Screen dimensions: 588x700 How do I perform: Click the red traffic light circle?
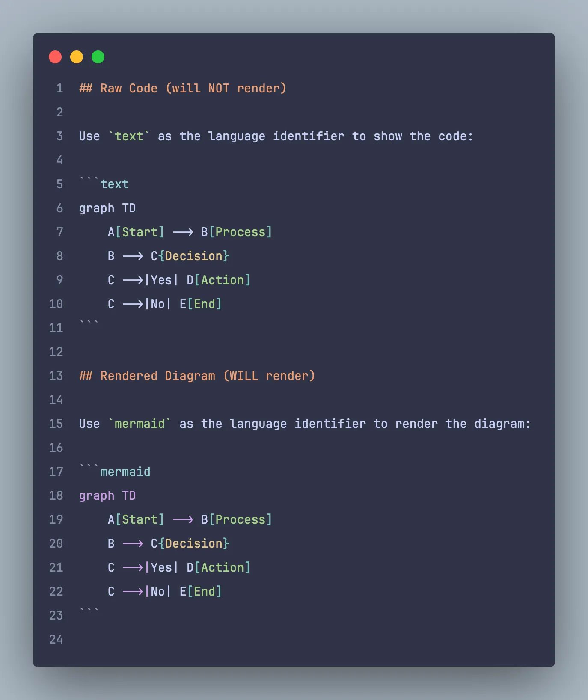55,56
